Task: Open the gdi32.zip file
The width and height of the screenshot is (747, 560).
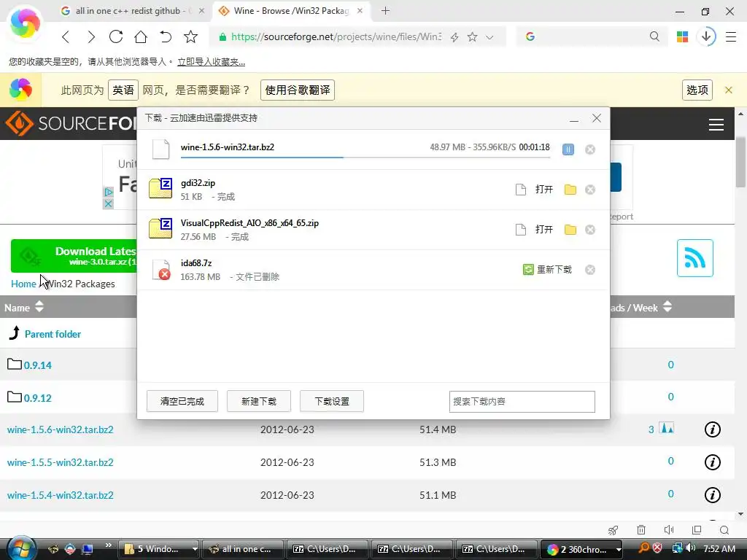Action: coord(543,190)
